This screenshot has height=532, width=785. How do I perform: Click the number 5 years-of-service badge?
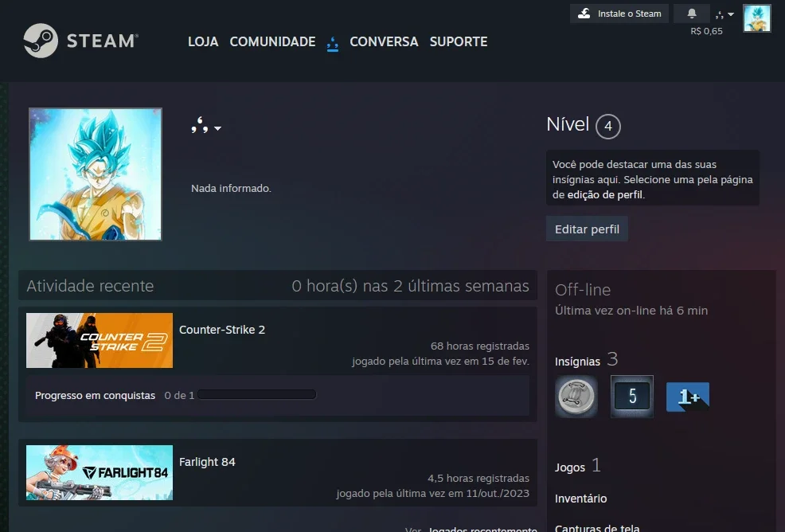pos(632,397)
